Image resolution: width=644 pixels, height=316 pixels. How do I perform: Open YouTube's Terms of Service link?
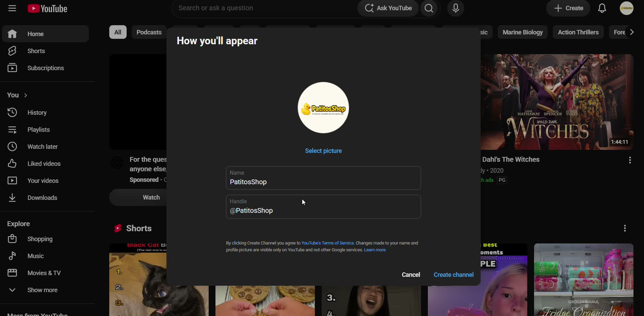tap(327, 243)
